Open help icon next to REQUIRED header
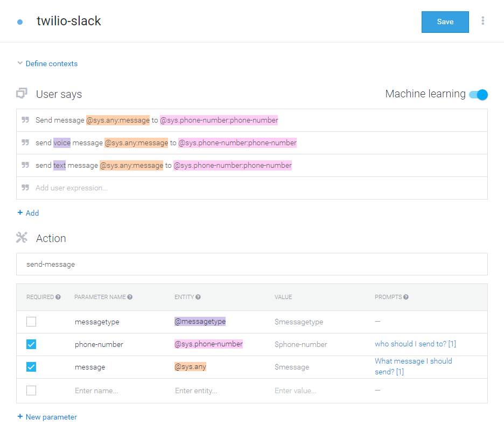Image resolution: width=504 pixels, height=426 pixels. click(58, 297)
